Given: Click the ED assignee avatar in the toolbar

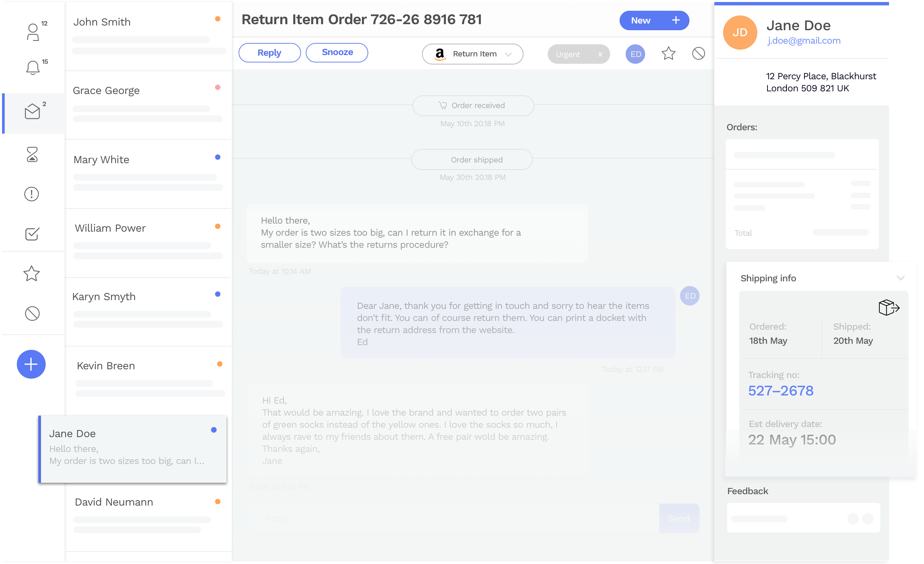Looking at the screenshot, I should click(636, 54).
